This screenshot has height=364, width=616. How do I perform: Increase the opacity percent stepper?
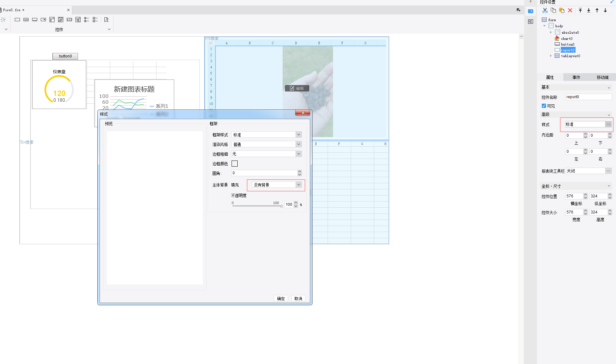[296, 203]
